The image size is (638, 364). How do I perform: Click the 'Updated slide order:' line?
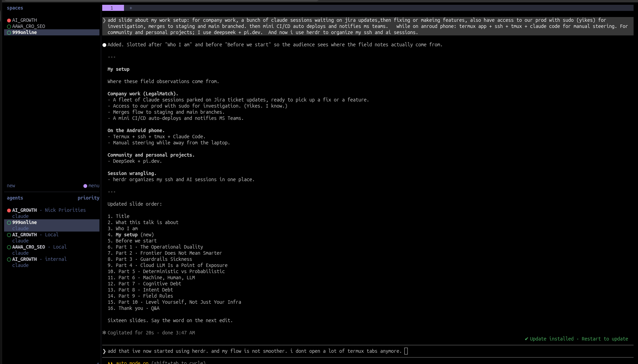[x=135, y=204]
